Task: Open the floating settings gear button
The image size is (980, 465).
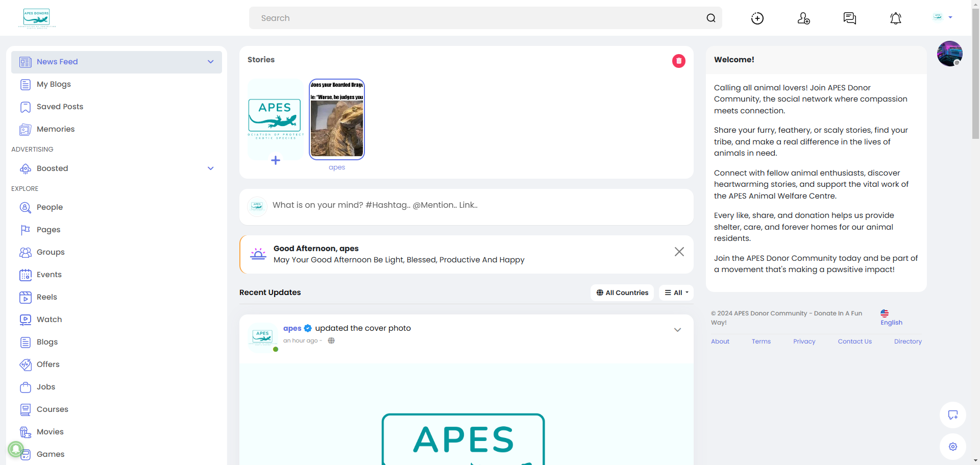Action: [x=952, y=447]
